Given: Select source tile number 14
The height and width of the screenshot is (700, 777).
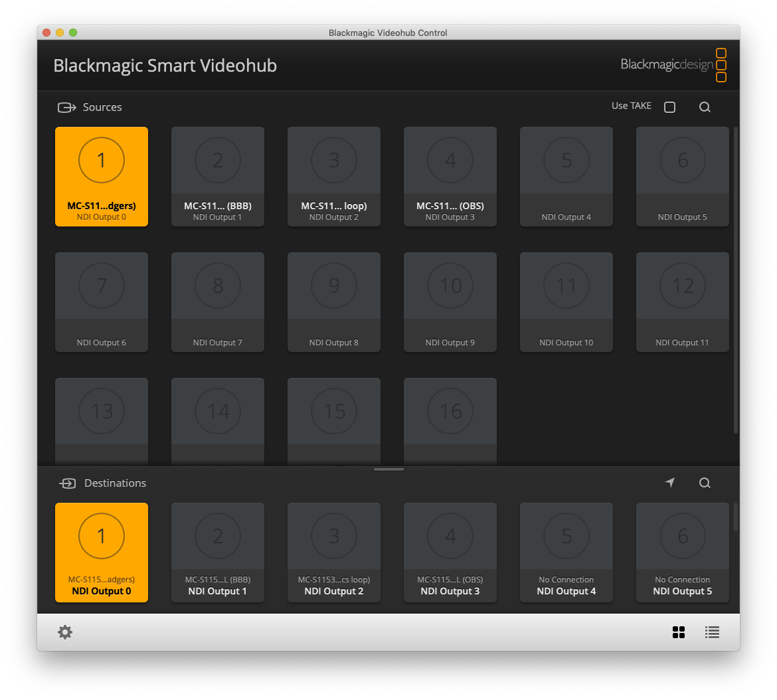Looking at the screenshot, I should [x=218, y=422].
